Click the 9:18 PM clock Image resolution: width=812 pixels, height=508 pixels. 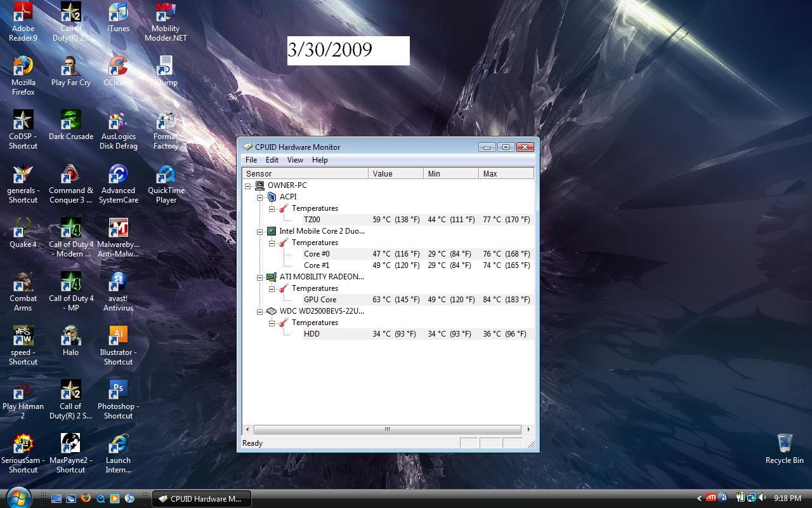[x=787, y=498]
